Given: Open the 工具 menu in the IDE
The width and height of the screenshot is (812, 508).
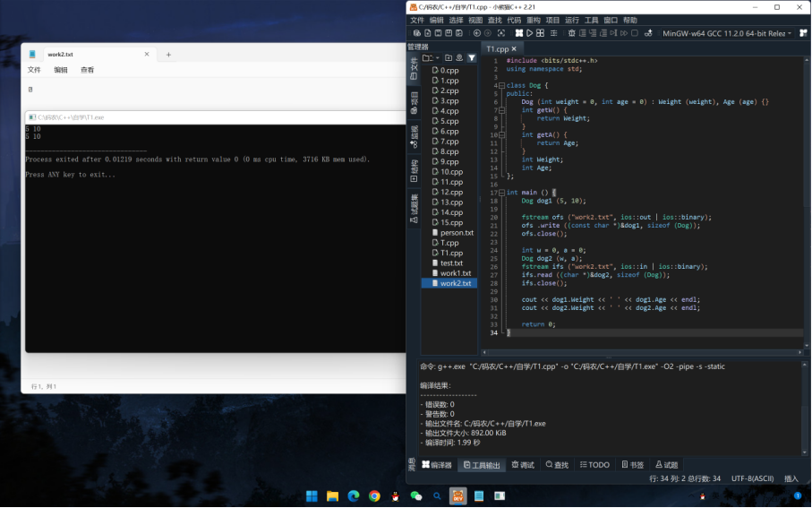Looking at the screenshot, I should coord(592,21).
